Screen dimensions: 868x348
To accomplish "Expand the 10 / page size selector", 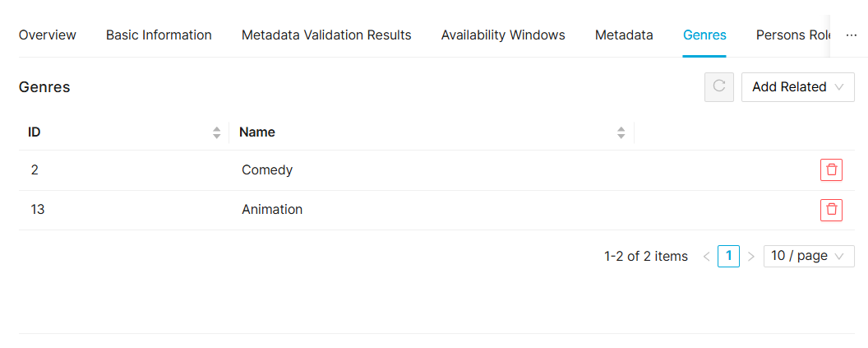I will [808, 257].
